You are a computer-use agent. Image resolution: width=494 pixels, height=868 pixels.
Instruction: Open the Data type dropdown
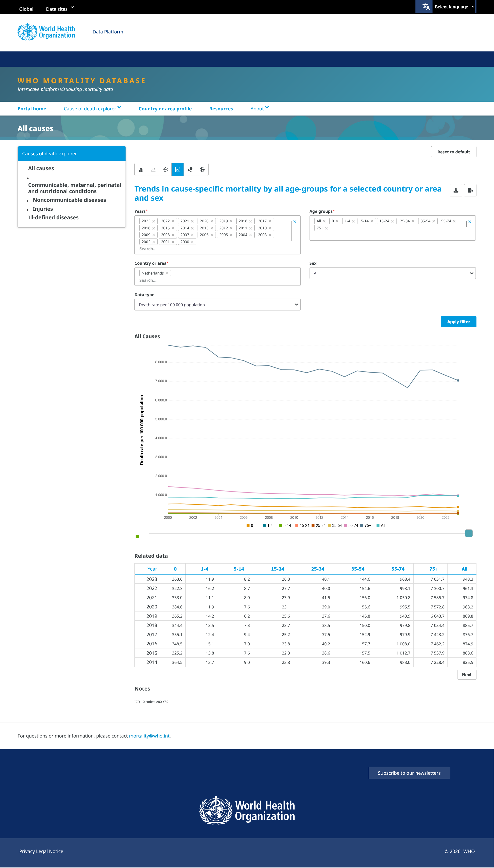click(217, 305)
